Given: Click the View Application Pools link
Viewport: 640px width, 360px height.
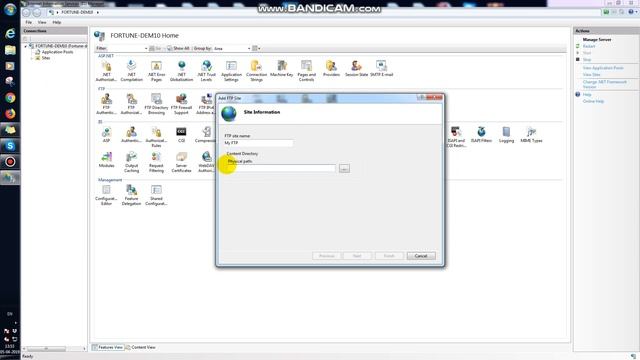Looking at the screenshot, I should [x=603, y=68].
